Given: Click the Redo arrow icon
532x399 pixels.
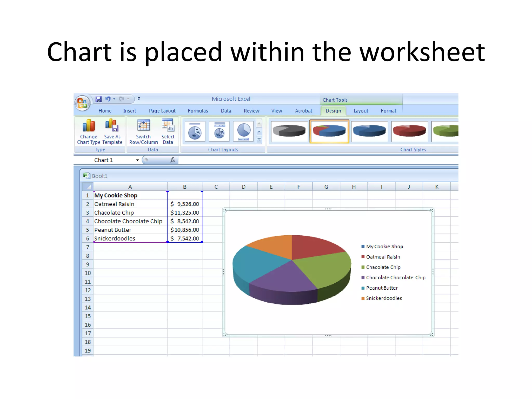Looking at the screenshot, I should click(122, 99).
